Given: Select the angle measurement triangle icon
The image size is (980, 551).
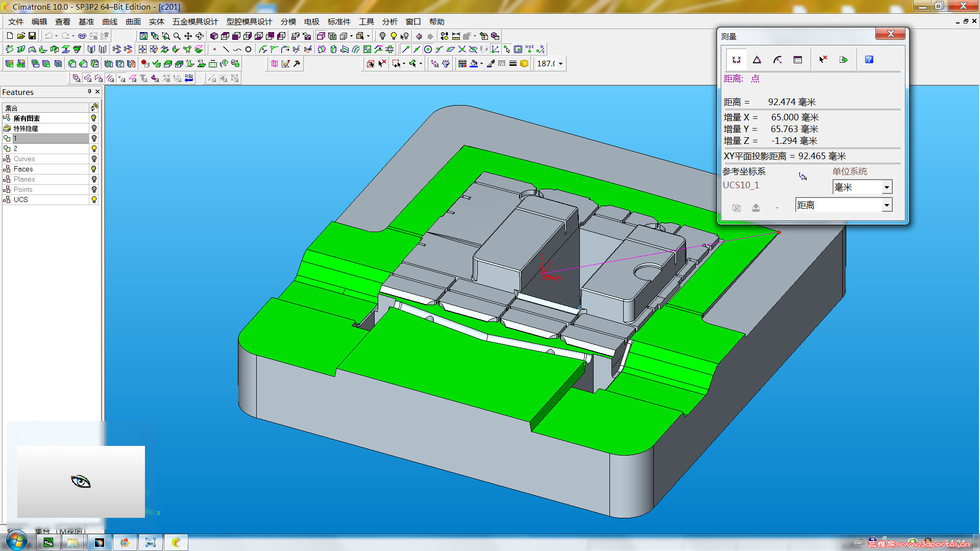Looking at the screenshot, I should (757, 60).
